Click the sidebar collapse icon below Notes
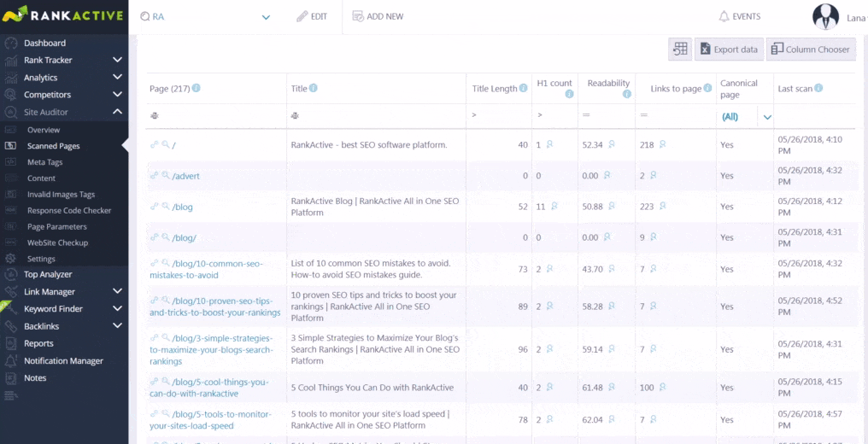This screenshot has width=868, height=444. pyautogui.click(x=10, y=394)
